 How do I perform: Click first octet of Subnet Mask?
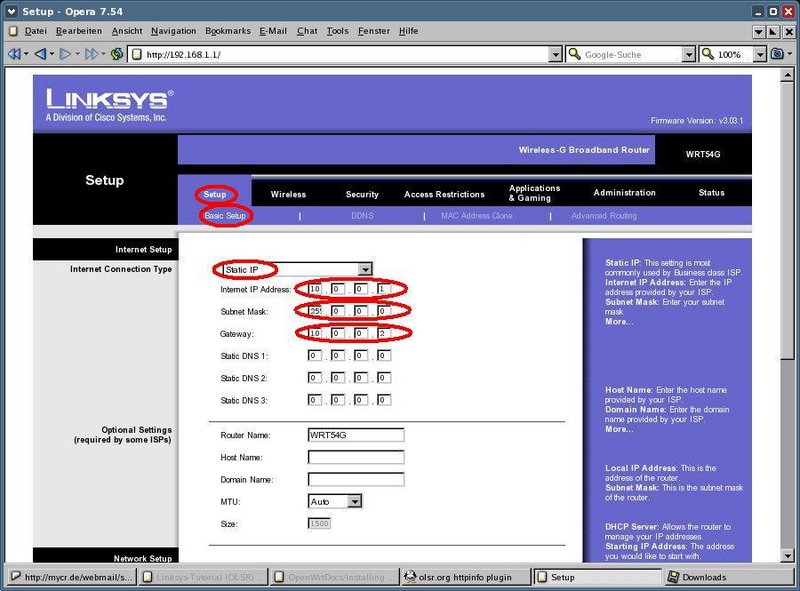tap(315, 311)
